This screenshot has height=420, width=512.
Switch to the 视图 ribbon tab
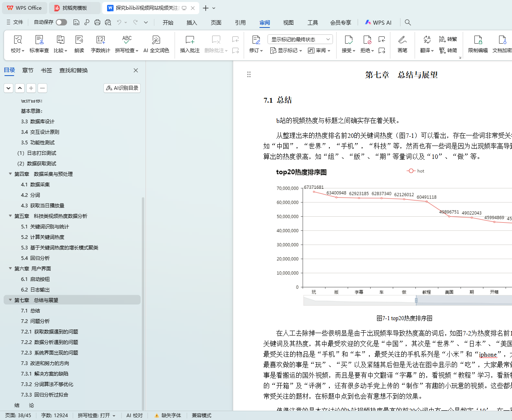pos(288,23)
